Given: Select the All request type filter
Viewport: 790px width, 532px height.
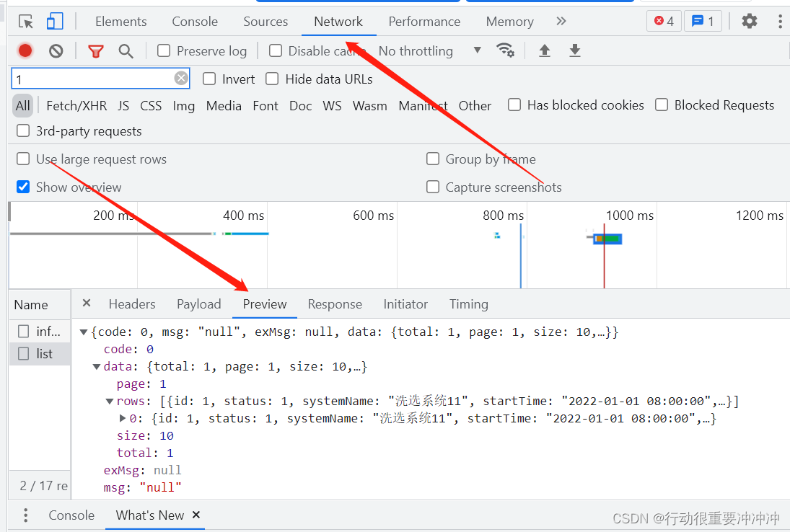Looking at the screenshot, I should pyautogui.click(x=22, y=106).
